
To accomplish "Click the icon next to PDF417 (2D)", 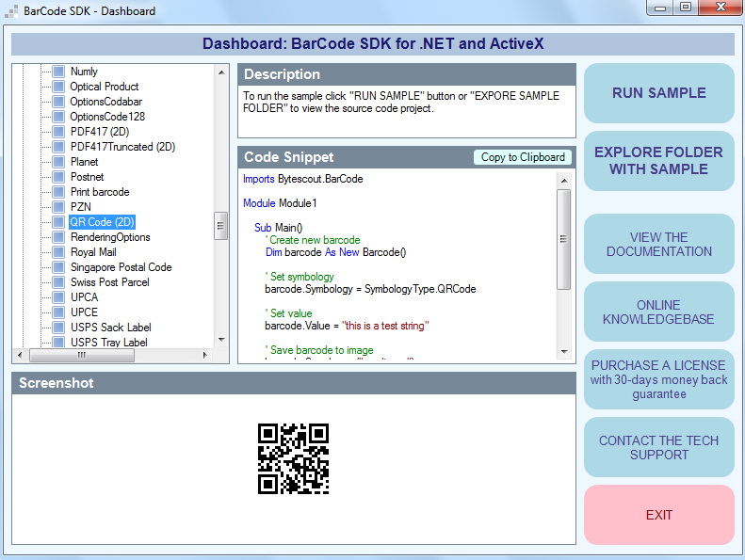I will point(58,132).
